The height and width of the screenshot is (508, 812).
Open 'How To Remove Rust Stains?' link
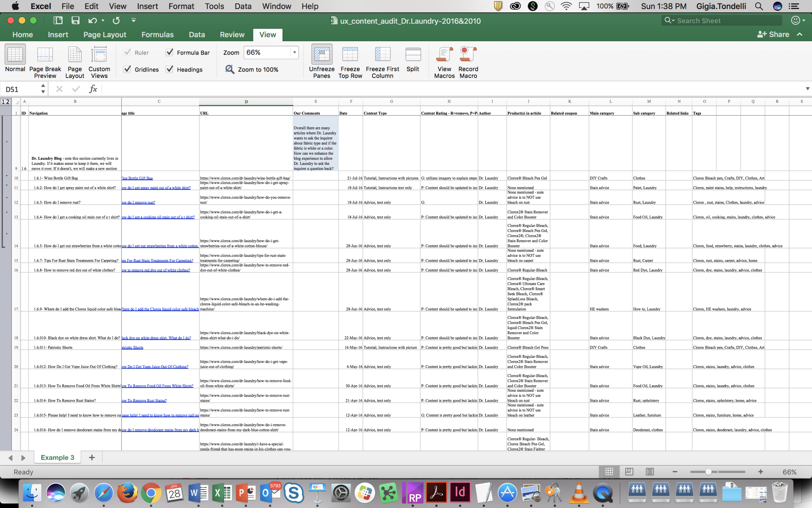pos(144,400)
